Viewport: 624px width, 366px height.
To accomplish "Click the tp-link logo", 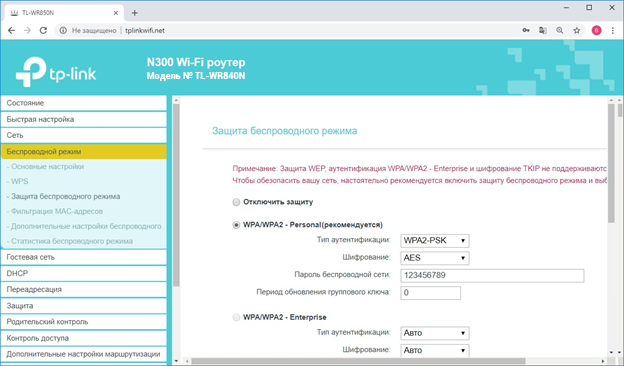I will pos(56,72).
